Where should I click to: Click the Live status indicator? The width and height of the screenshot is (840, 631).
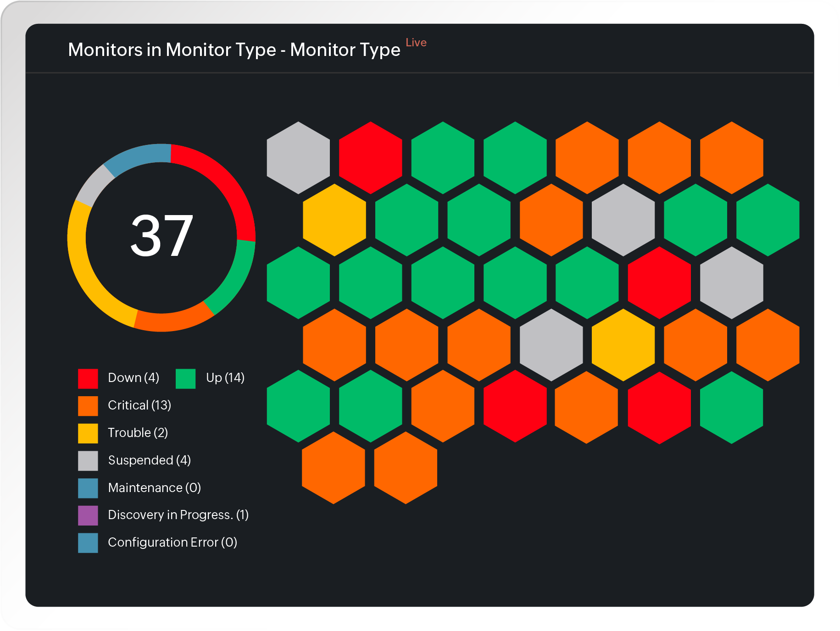tap(416, 43)
